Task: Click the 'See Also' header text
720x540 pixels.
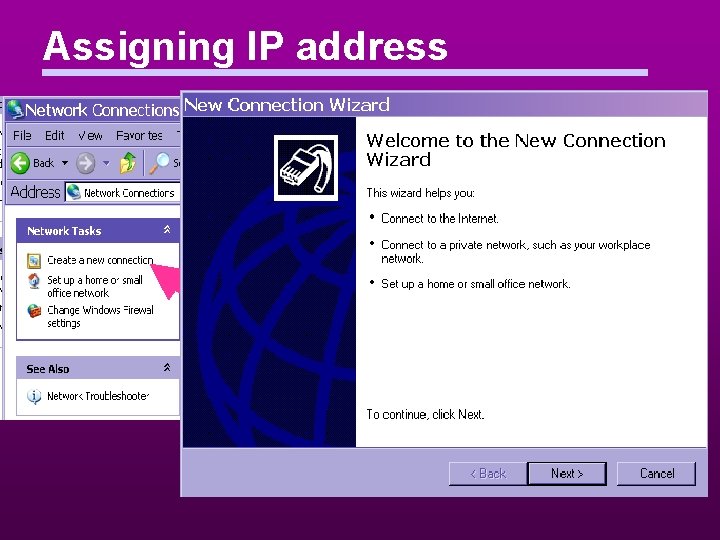Action: click(x=48, y=369)
